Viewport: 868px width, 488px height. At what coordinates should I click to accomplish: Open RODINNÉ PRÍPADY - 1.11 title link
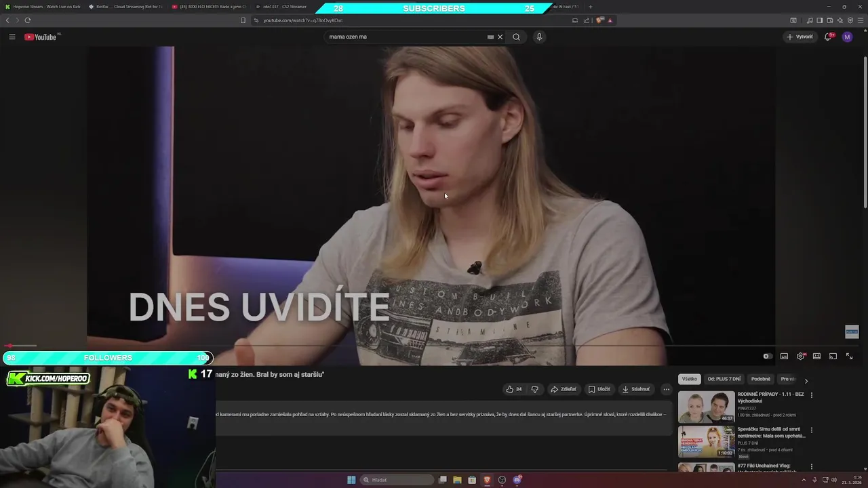tap(771, 397)
